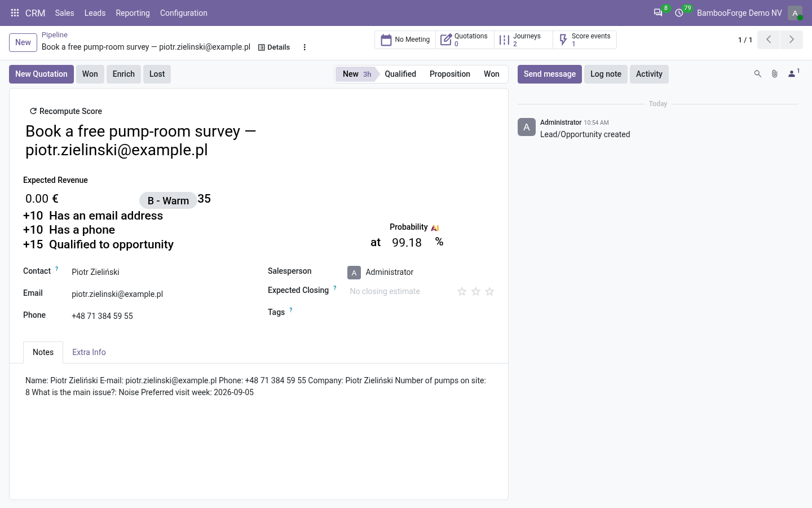812x508 pixels.
Task: Open the Sales menu
Action: click(x=65, y=13)
